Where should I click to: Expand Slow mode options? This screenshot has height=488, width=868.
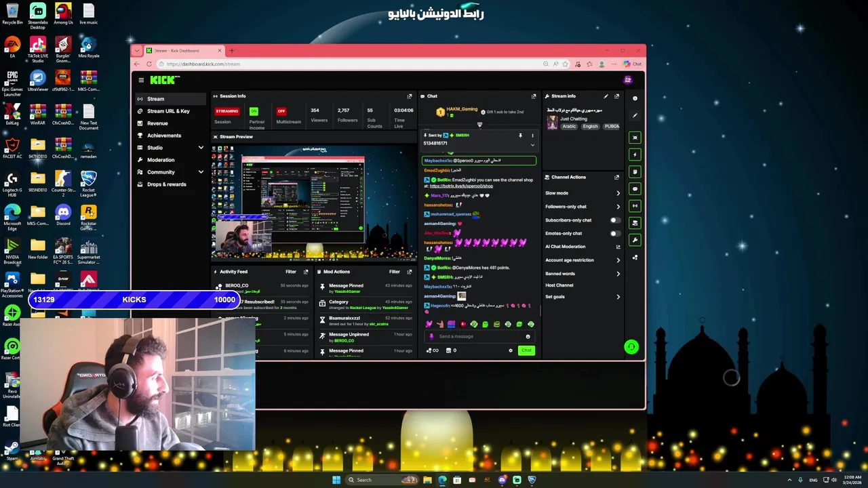(618, 193)
